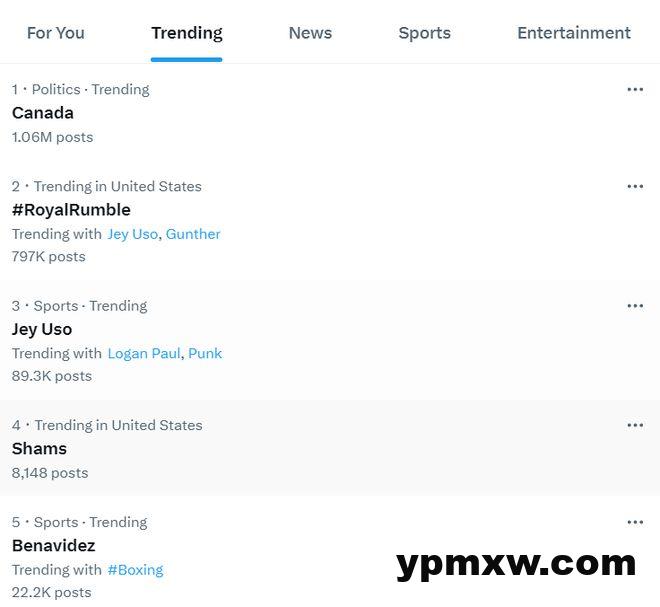Screen dimensions: 660x607
Task: Open the Benavidez trending topic
Action: coord(53,546)
